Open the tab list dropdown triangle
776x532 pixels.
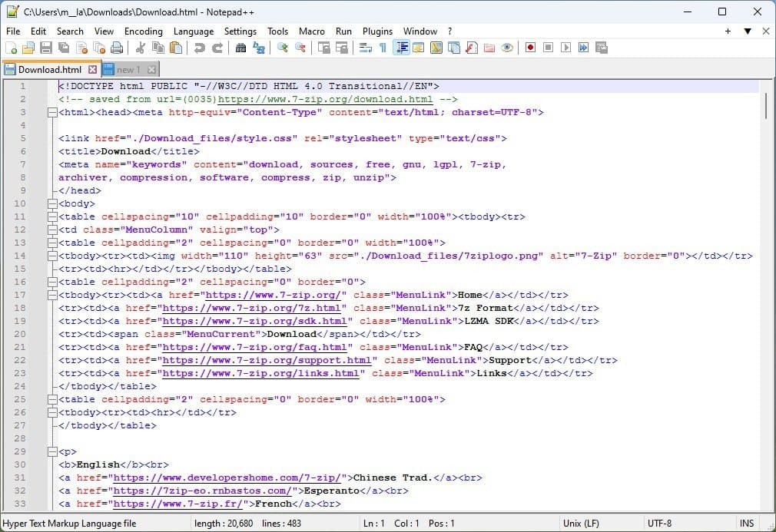pyautogui.click(x=747, y=31)
